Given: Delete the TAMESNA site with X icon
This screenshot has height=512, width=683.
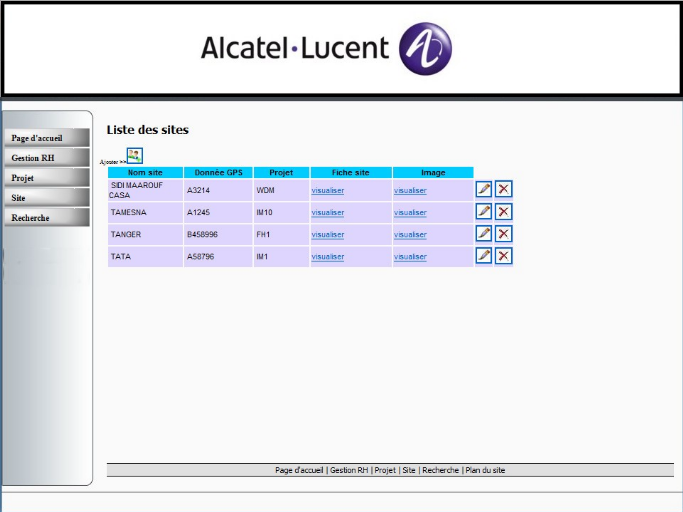Looking at the screenshot, I should pos(504,212).
